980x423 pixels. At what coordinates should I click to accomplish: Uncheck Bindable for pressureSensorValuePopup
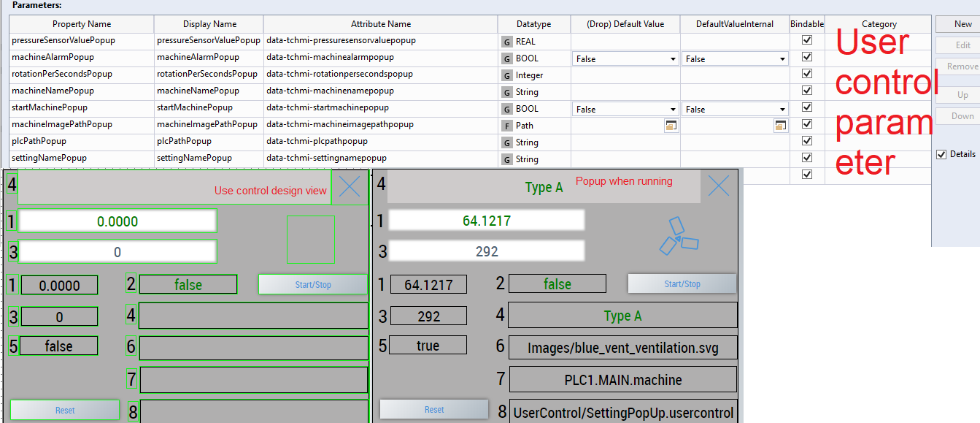coord(806,42)
